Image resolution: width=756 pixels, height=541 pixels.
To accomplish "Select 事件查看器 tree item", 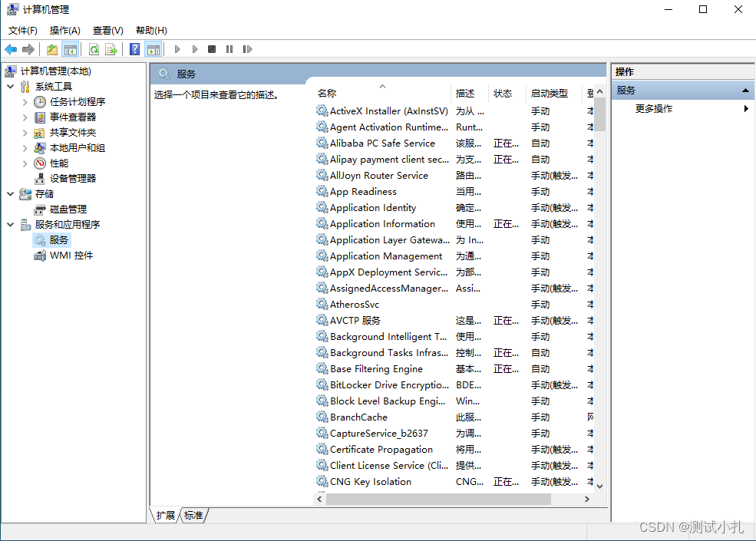I will (x=73, y=117).
